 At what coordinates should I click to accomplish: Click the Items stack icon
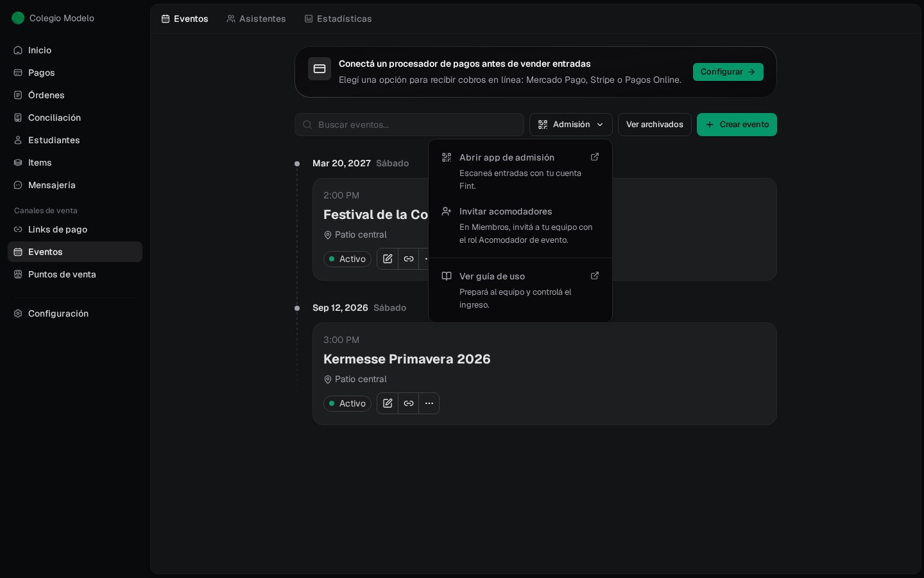point(18,162)
